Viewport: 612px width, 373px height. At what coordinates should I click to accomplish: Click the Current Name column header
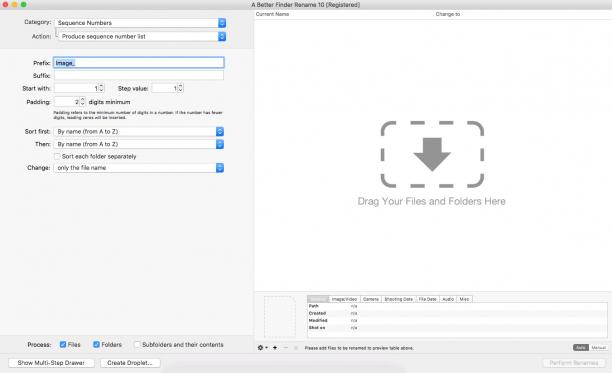click(x=272, y=14)
